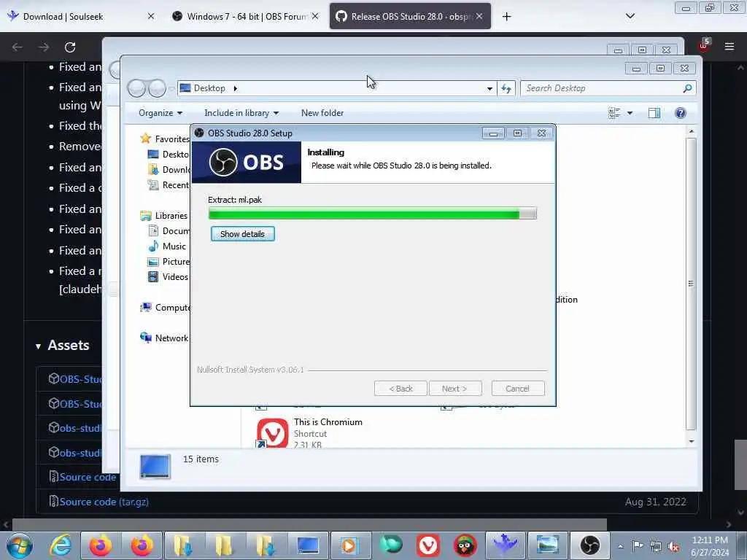Select the Release OBS Studio 28.0 tab

coord(410,17)
